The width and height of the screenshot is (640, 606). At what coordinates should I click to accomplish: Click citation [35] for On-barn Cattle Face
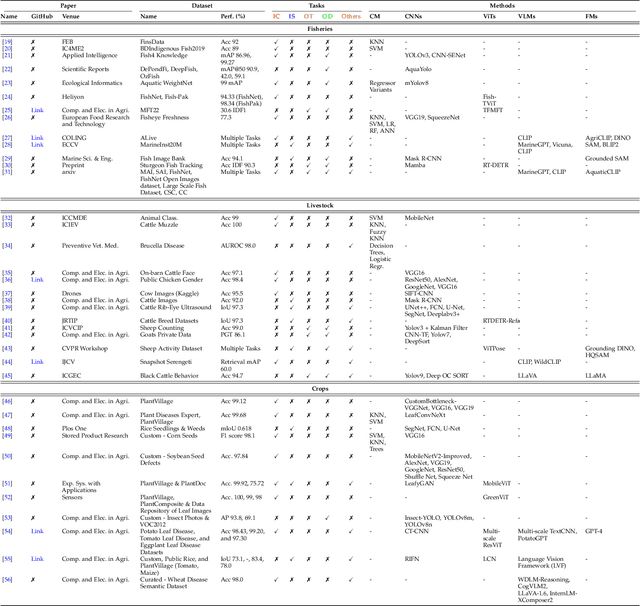pos(7,273)
